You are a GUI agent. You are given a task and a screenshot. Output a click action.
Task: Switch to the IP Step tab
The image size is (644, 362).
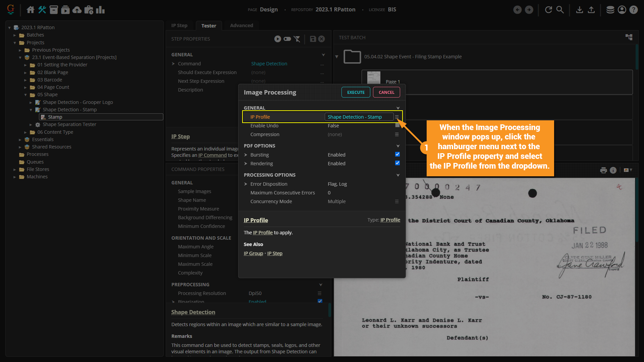coord(179,25)
